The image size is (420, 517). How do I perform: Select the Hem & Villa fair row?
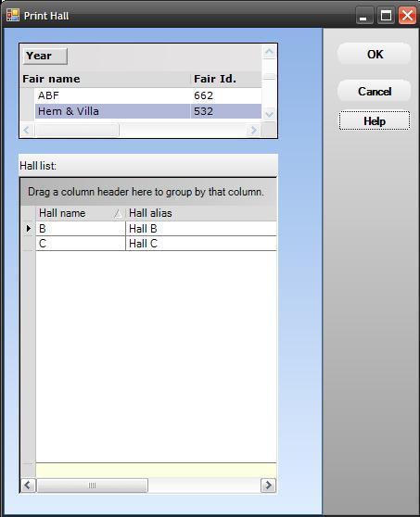coord(147,111)
